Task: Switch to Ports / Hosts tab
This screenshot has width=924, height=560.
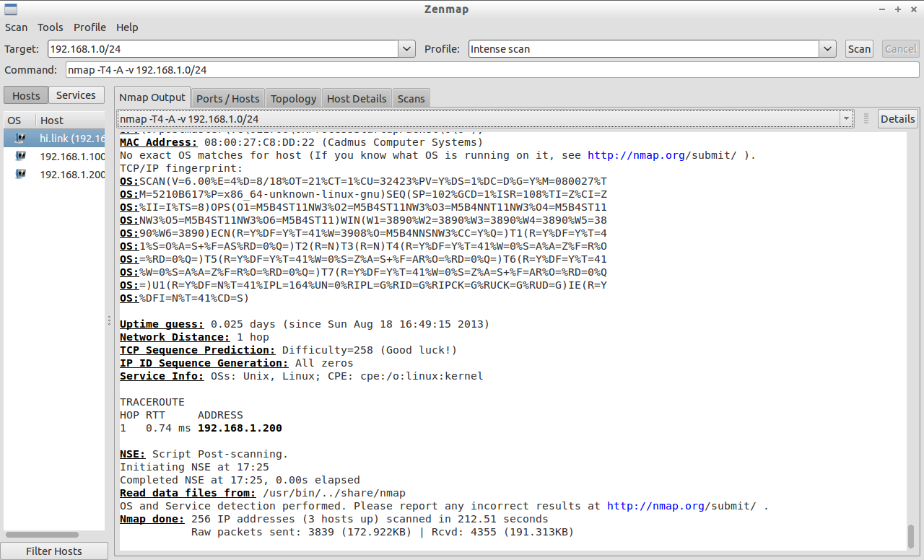Action: tap(227, 98)
